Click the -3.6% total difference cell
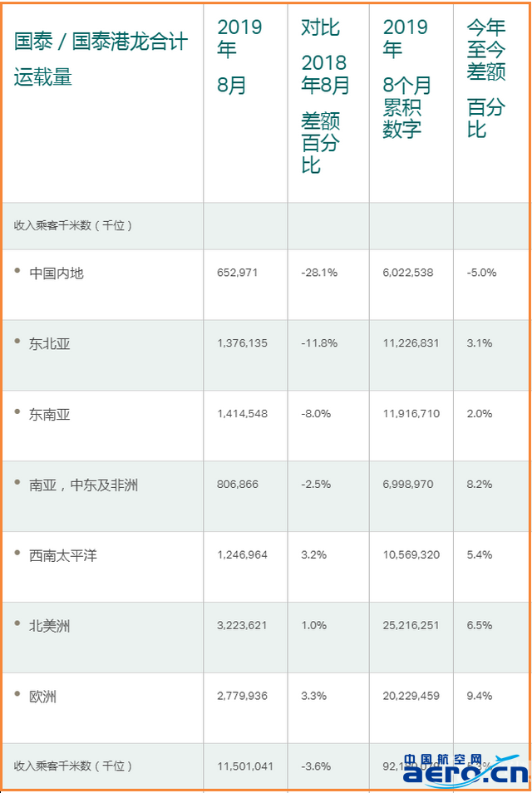532x793 pixels. point(316,766)
